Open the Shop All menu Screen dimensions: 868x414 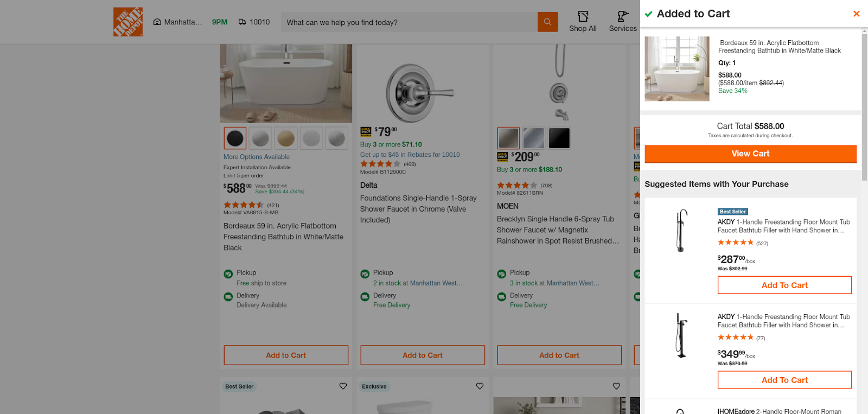(583, 22)
